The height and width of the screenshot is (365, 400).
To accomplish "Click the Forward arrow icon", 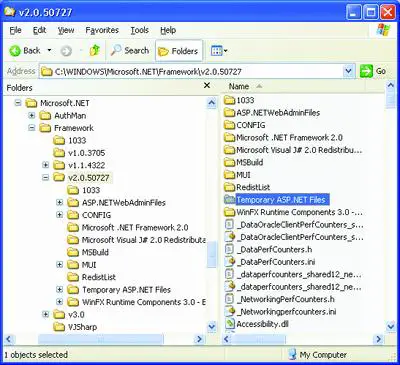I will coord(66,51).
